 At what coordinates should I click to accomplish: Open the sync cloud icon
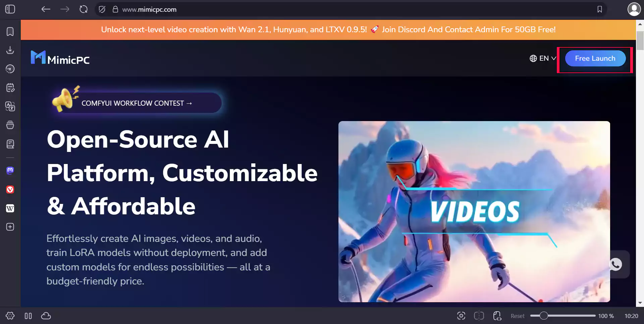coord(46,316)
